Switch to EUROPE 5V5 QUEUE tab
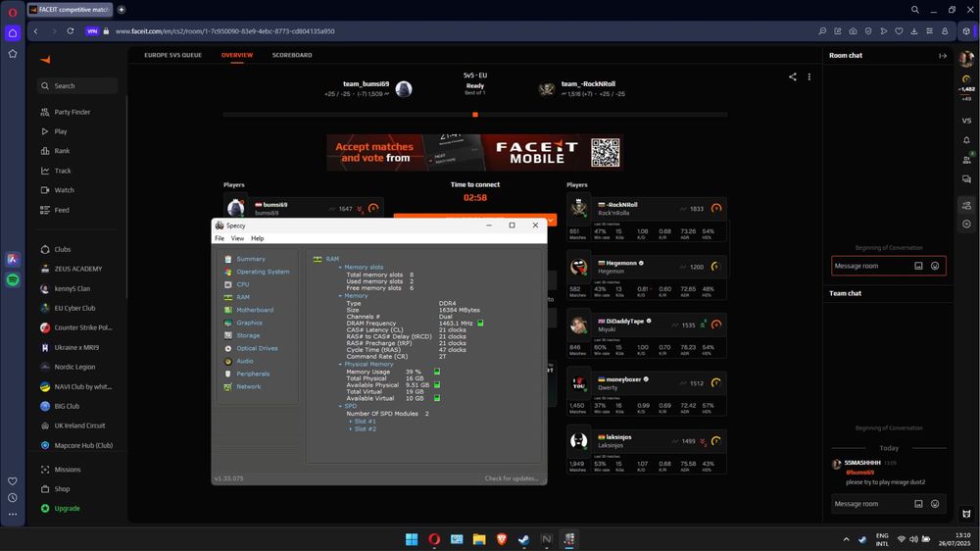Image resolution: width=980 pixels, height=551 pixels. 172,55
